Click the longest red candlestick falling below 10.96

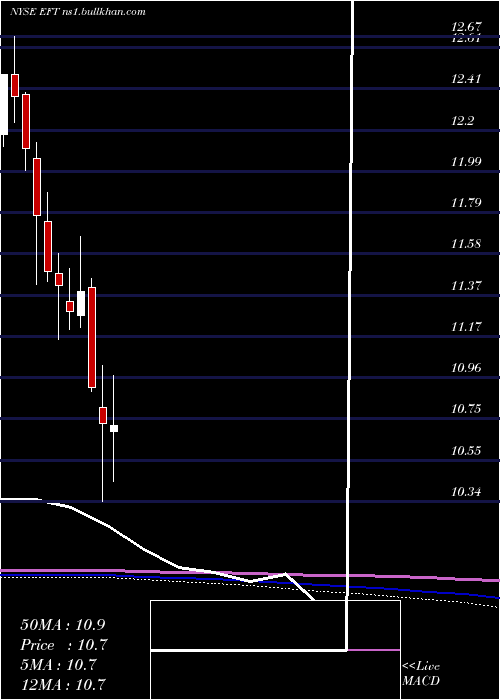pos(92,338)
